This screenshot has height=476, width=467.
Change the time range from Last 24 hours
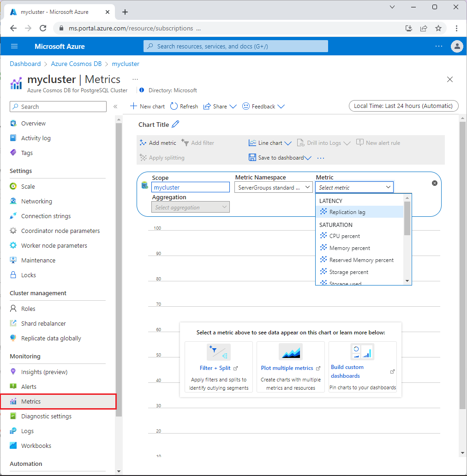pos(403,106)
